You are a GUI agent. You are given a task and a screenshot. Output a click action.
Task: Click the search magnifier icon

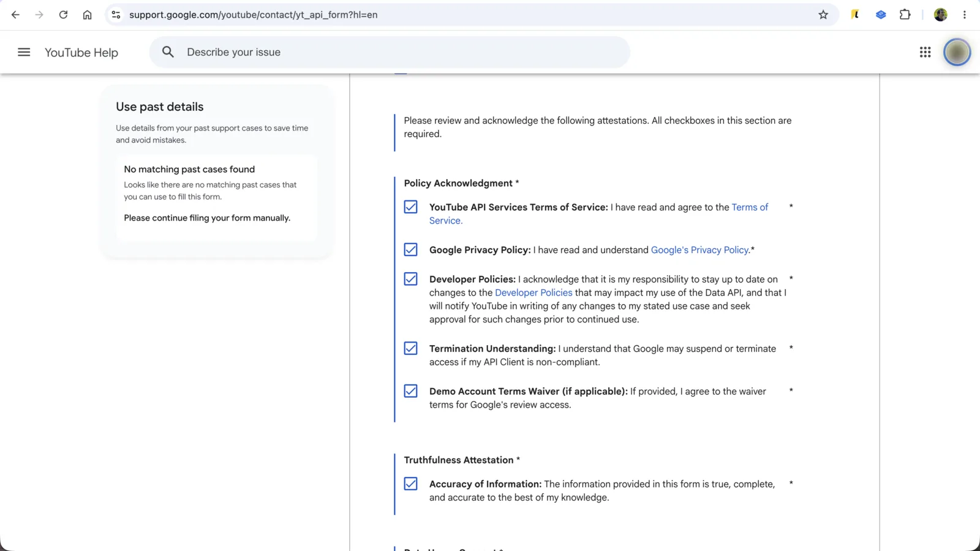(x=168, y=52)
